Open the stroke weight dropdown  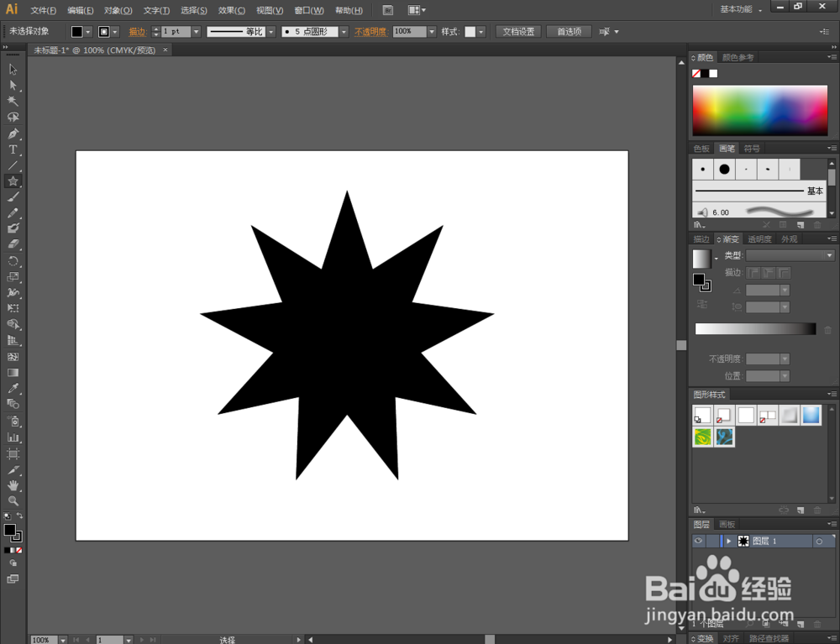pos(196,32)
